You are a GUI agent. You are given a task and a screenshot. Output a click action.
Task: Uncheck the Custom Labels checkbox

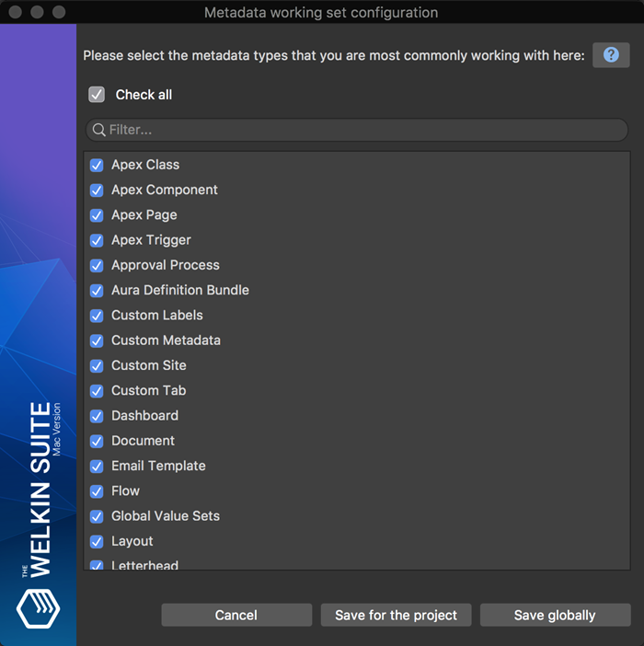[x=97, y=316]
